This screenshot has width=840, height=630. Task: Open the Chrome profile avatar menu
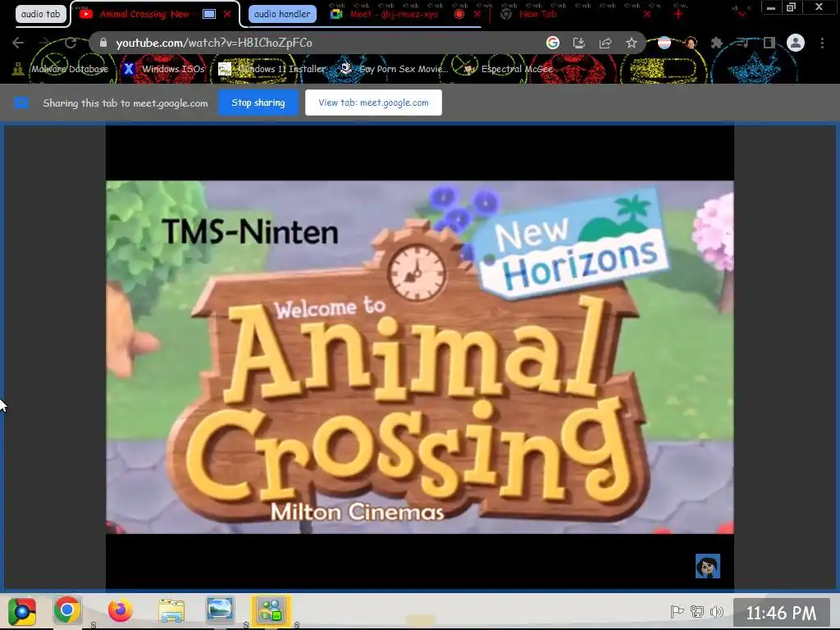[x=796, y=43]
